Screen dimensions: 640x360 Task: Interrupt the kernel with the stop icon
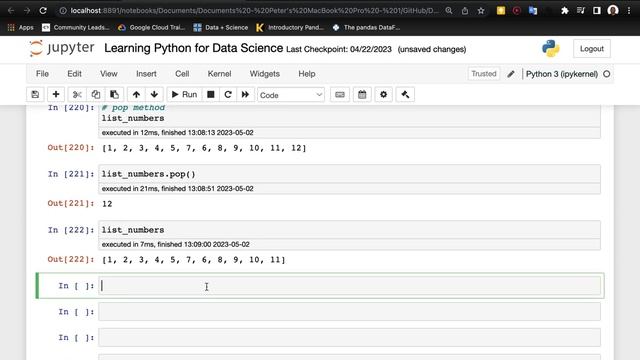pyautogui.click(x=211, y=95)
